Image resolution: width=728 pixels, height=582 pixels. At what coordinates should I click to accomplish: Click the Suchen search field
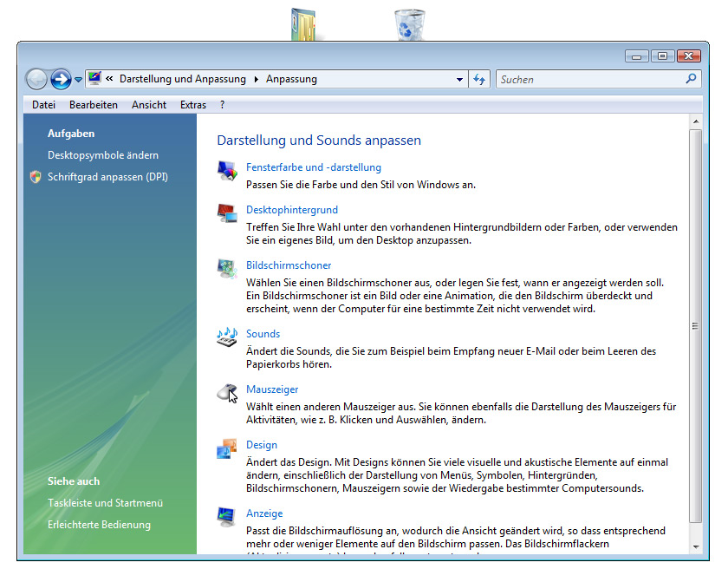pyautogui.click(x=589, y=80)
